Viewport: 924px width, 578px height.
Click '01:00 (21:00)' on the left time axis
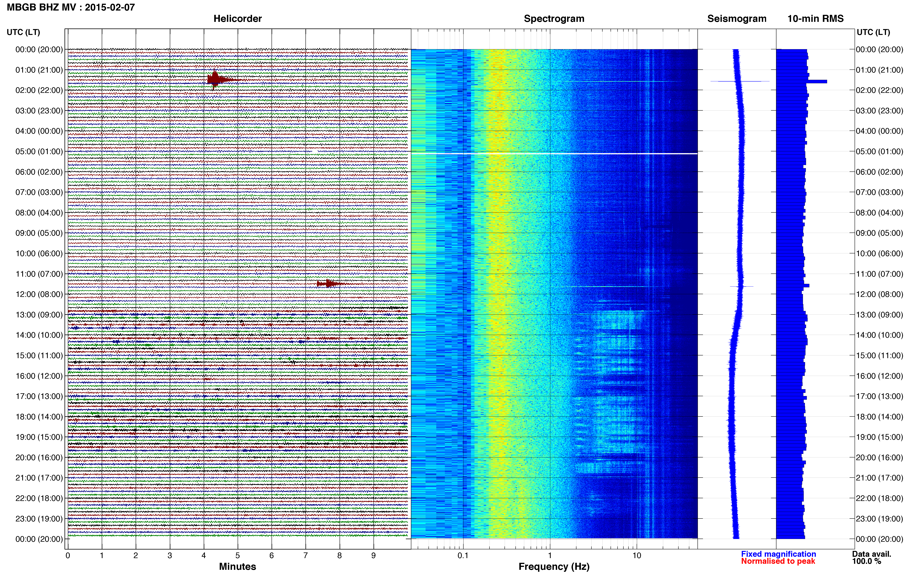point(39,70)
